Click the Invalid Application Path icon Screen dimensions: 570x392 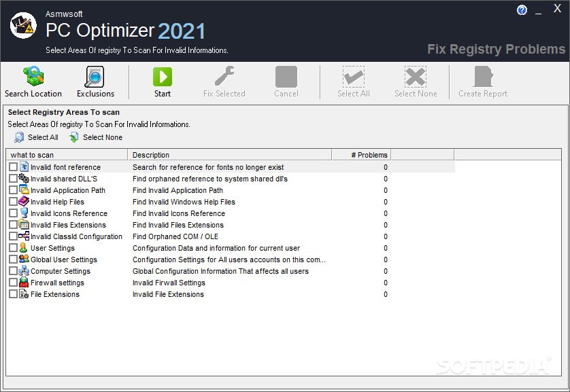pyautogui.click(x=24, y=190)
